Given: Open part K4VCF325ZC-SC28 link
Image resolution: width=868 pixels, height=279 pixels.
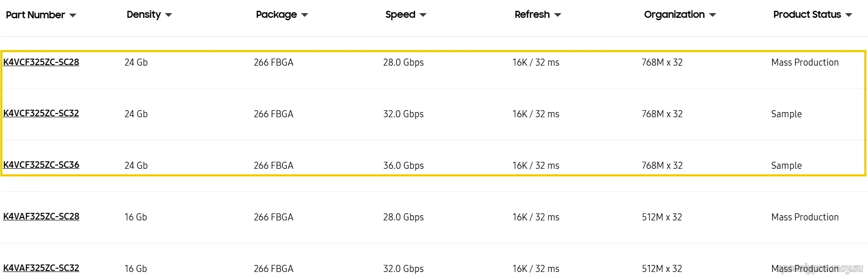Looking at the screenshot, I should [41, 62].
